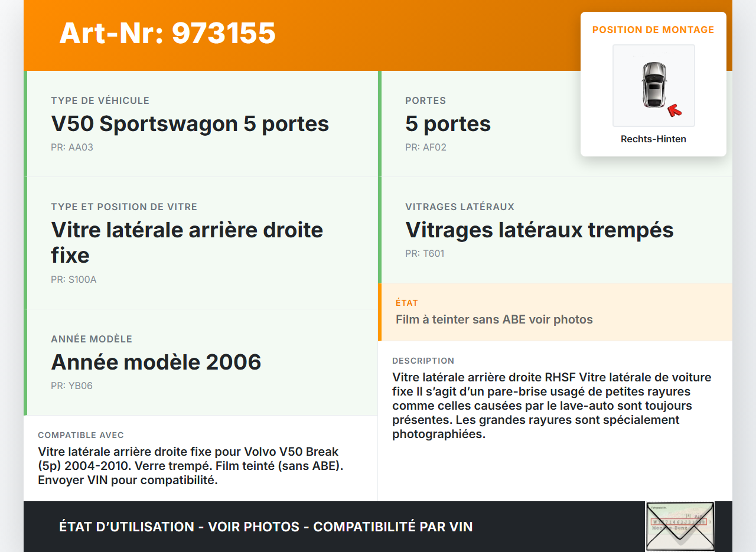Click the "VITRAGES LATÉRAUX" label
This screenshot has height=552, width=756.
[460, 207]
